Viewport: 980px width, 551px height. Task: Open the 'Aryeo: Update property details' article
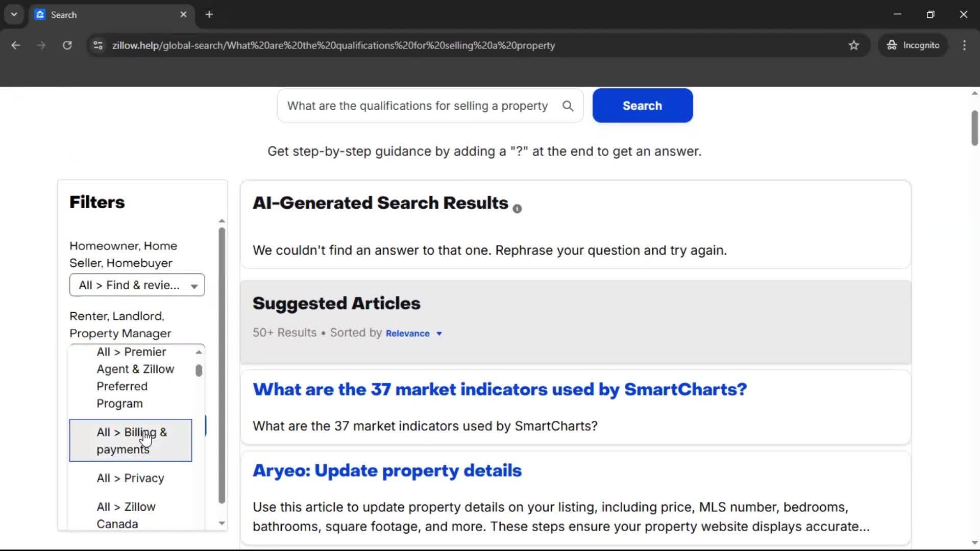coord(387,471)
